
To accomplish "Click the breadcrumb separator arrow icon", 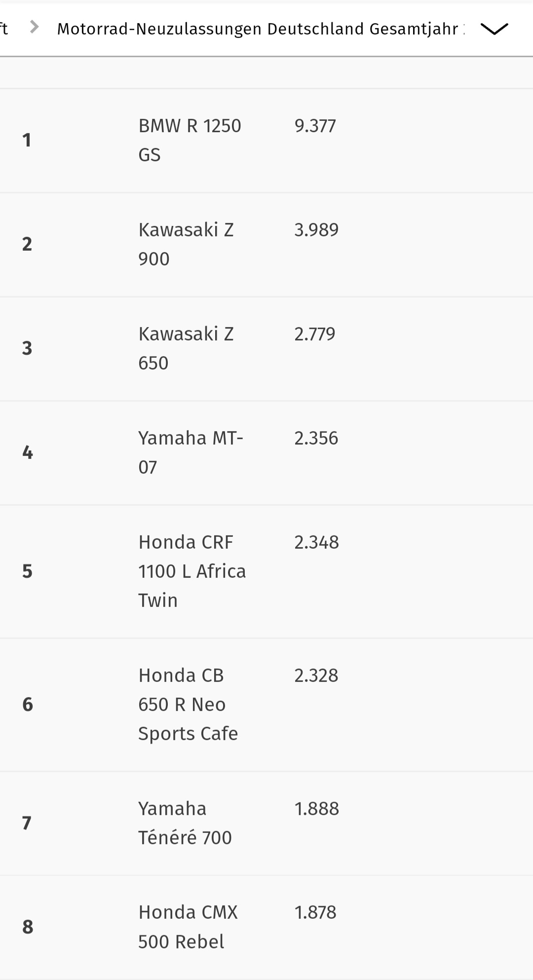I will pos(34,27).
